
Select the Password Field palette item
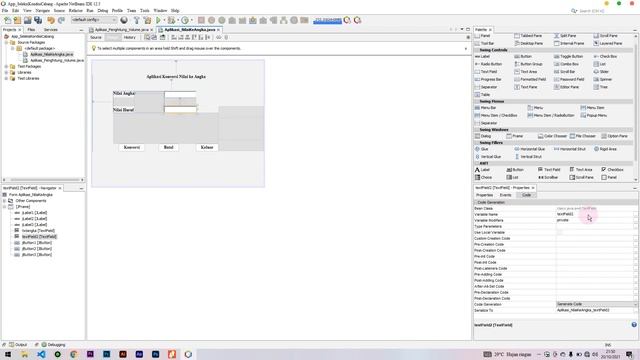pos(569,79)
